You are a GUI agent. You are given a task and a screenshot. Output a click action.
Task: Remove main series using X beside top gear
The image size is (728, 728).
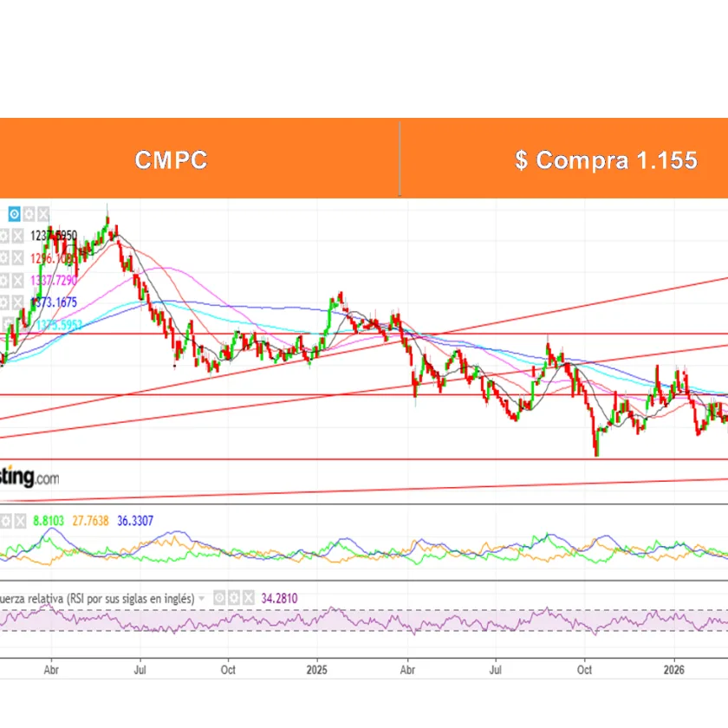pyautogui.click(x=43, y=212)
